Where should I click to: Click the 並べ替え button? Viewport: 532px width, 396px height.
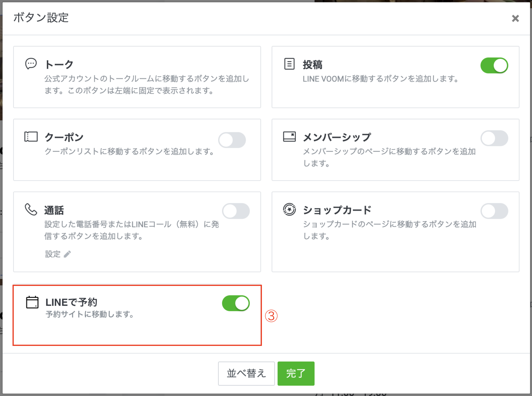point(246,374)
